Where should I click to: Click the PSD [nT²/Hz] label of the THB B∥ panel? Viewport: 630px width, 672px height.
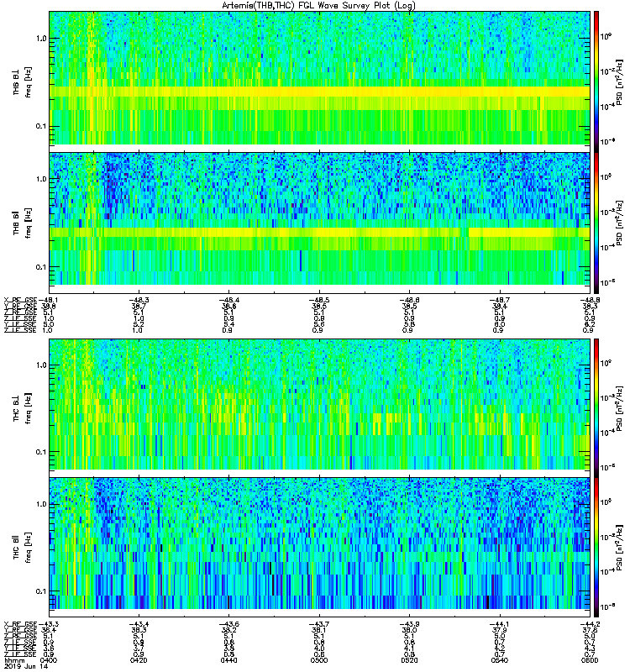click(619, 223)
